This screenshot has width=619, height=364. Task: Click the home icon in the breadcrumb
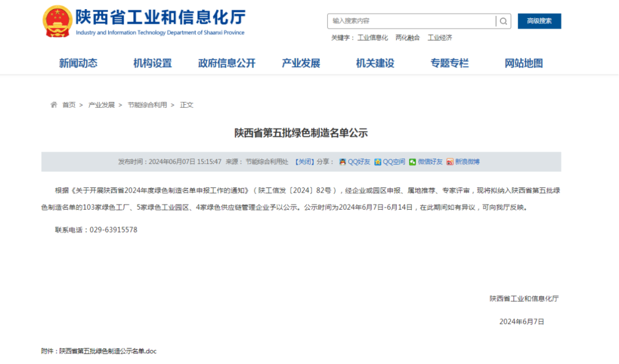coord(53,105)
